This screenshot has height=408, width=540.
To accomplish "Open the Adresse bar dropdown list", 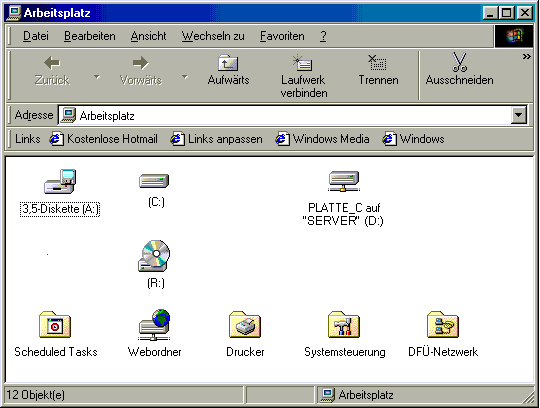I will coord(519,115).
